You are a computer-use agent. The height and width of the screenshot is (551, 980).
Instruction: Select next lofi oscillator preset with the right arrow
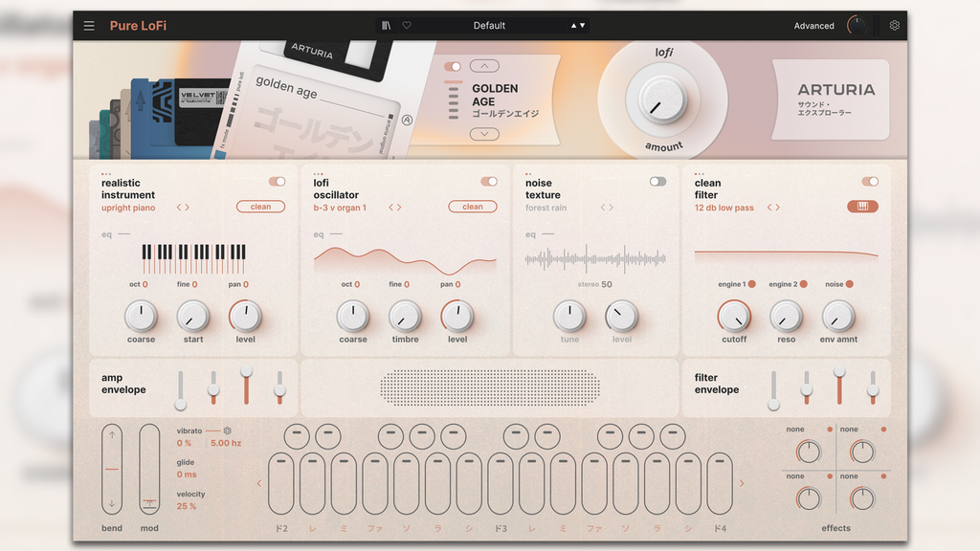(401, 206)
